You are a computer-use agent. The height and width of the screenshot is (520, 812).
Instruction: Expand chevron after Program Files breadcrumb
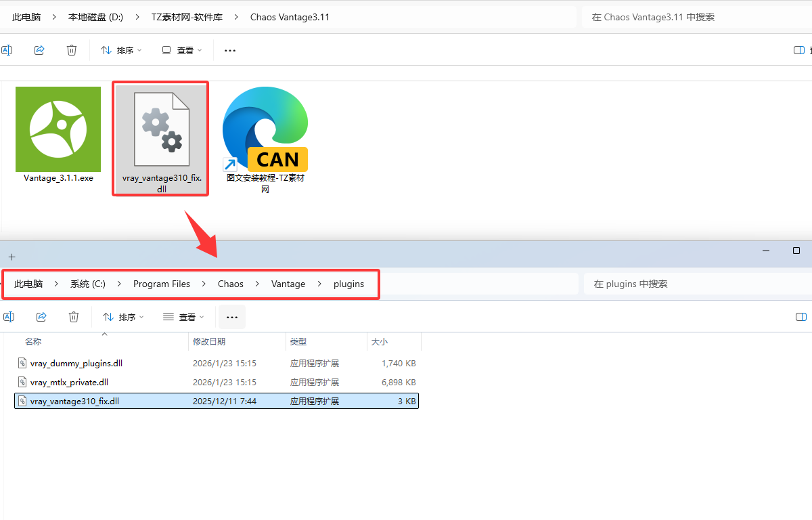204,284
